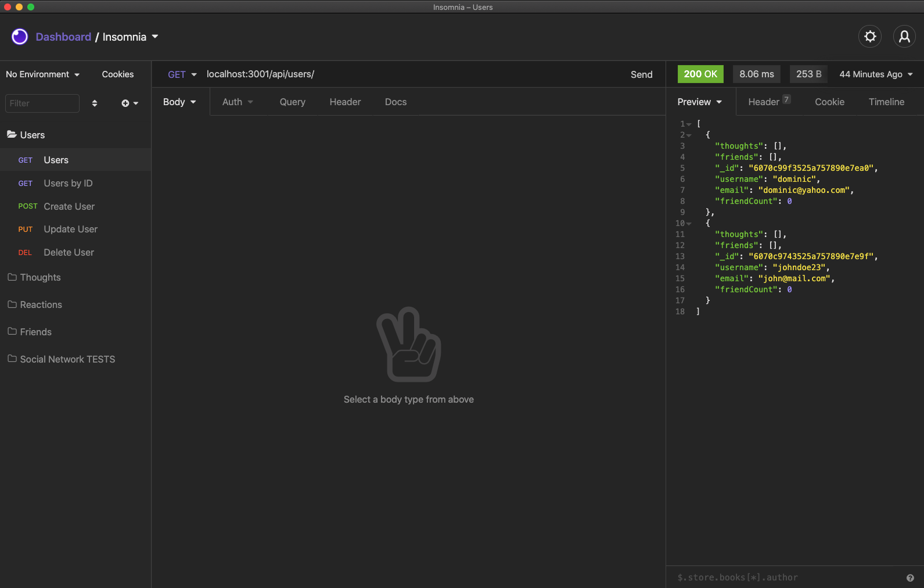The height and width of the screenshot is (588, 924).
Task: Select the DEL Delete User request
Action: (75, 252)
